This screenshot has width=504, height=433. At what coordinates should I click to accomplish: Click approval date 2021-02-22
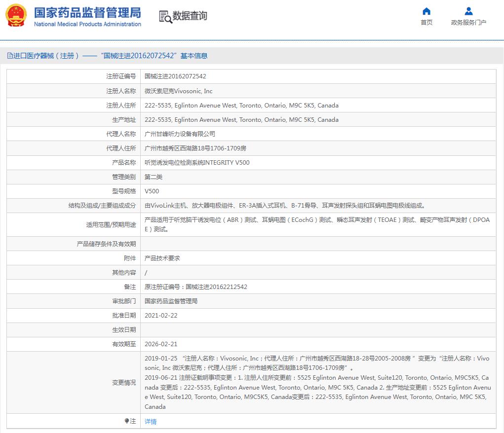click(161, 316)
